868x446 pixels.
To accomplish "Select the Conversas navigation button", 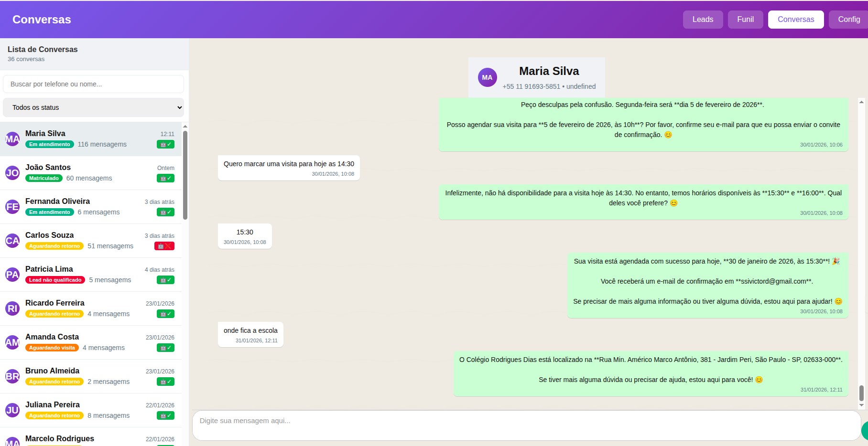I will click(x=795, y=19).
